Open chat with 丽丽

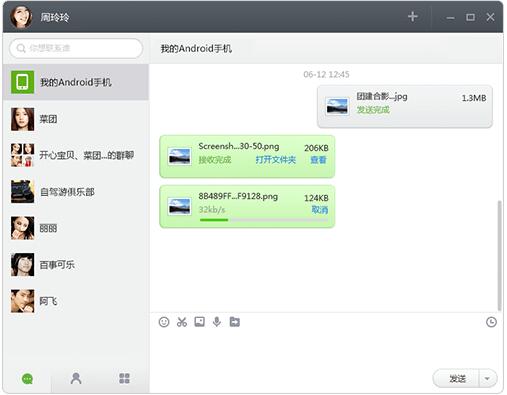pyautogui.click(x=76, y=228)
